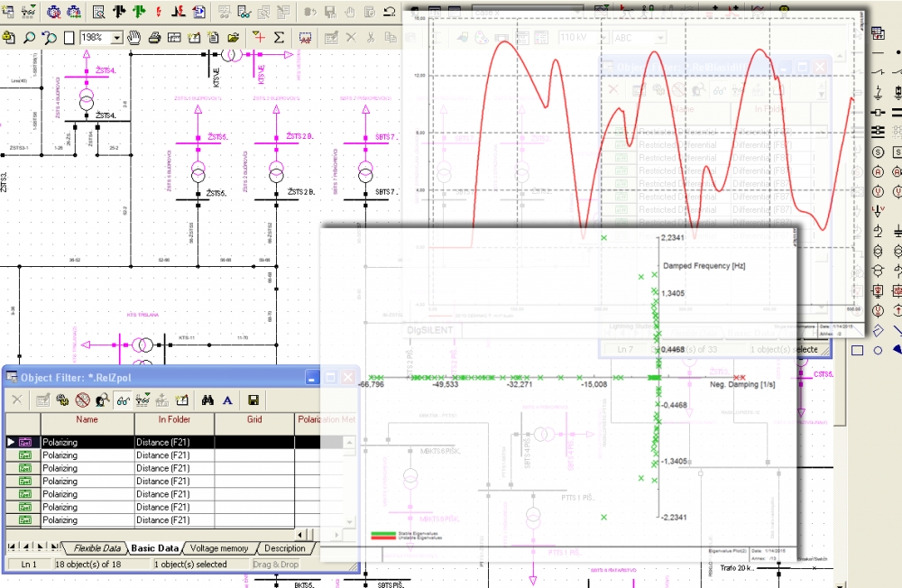This screenshot has height=588, width=902.
Task: Click the printer icon in toolbar
Action: (x=154, y=38)
